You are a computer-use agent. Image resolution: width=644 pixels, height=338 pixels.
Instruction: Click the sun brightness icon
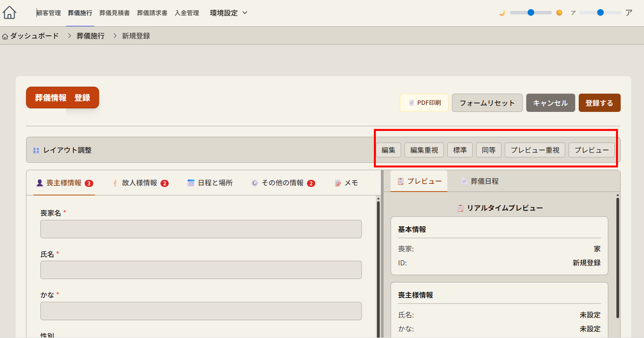pyautogui.click(x=559, y=13)
